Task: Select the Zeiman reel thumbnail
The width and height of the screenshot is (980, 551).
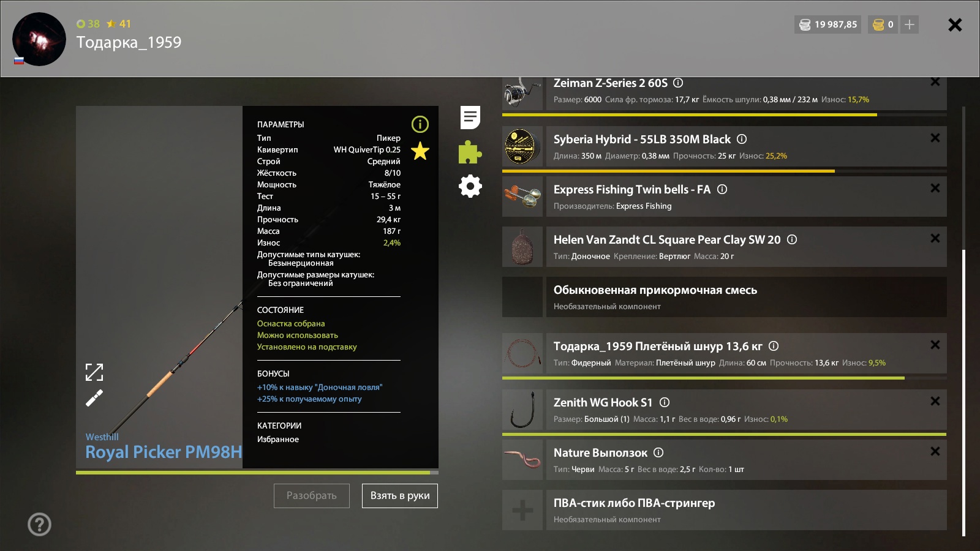Action: tap(522, 94)
